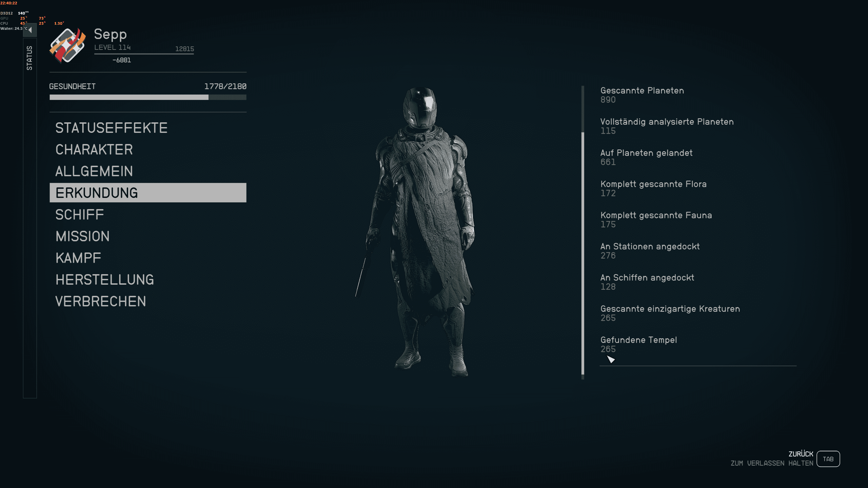Viewport: 868px width, 488px height.
Task: Click the back arrow above STATUS tab
Action: 30,30
